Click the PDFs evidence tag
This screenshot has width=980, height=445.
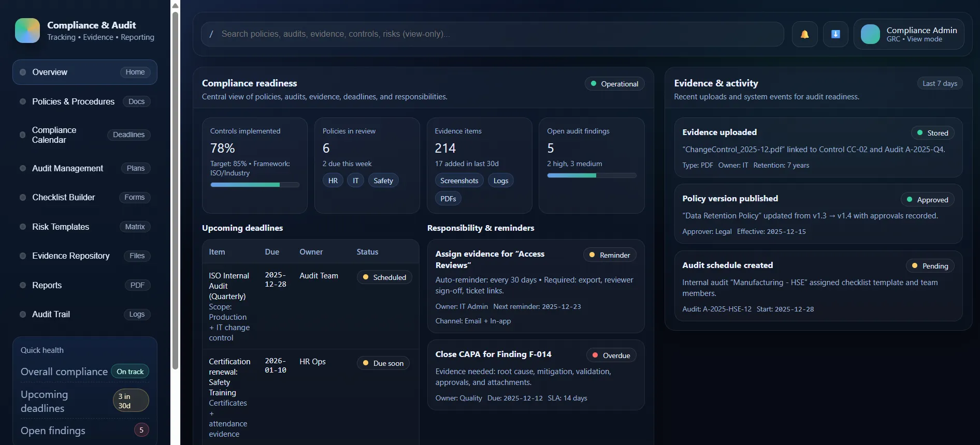tap(448, 199)
